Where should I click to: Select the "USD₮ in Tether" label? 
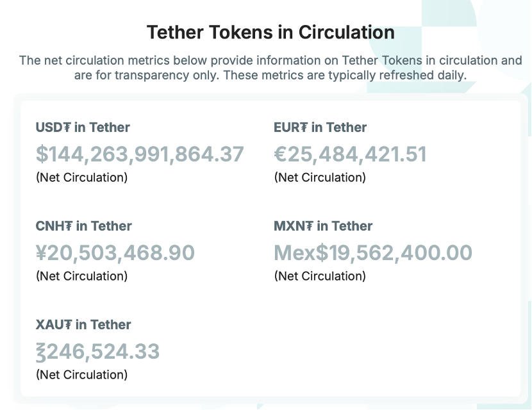coord(83,127)
